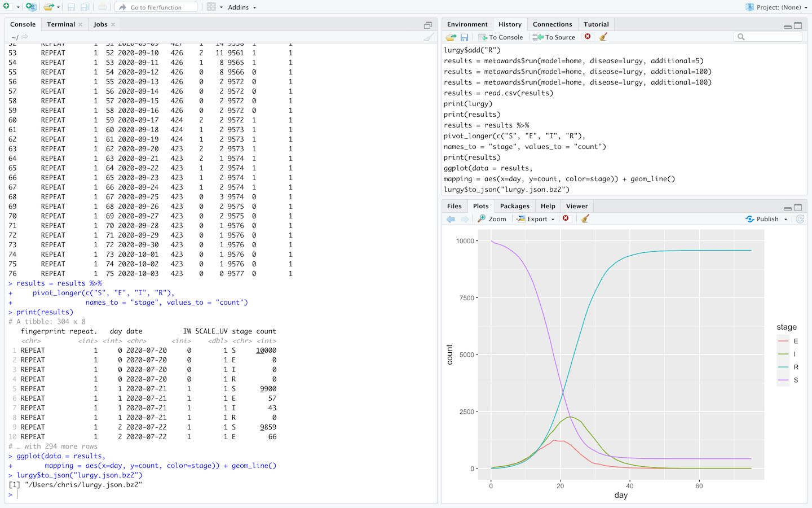
Task: Click the Save All documents icon
Action: click(x=85, y=7)
